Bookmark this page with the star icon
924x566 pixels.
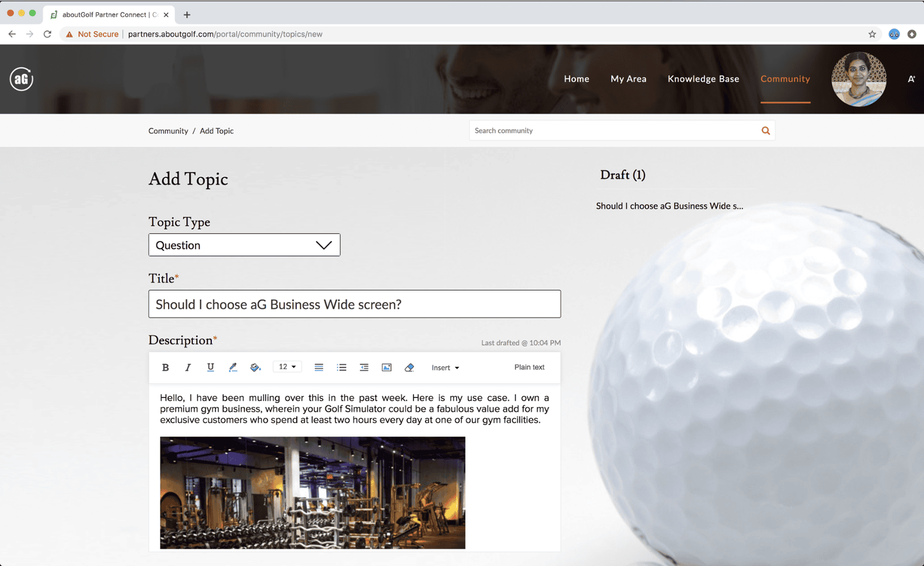click(872, 34)
